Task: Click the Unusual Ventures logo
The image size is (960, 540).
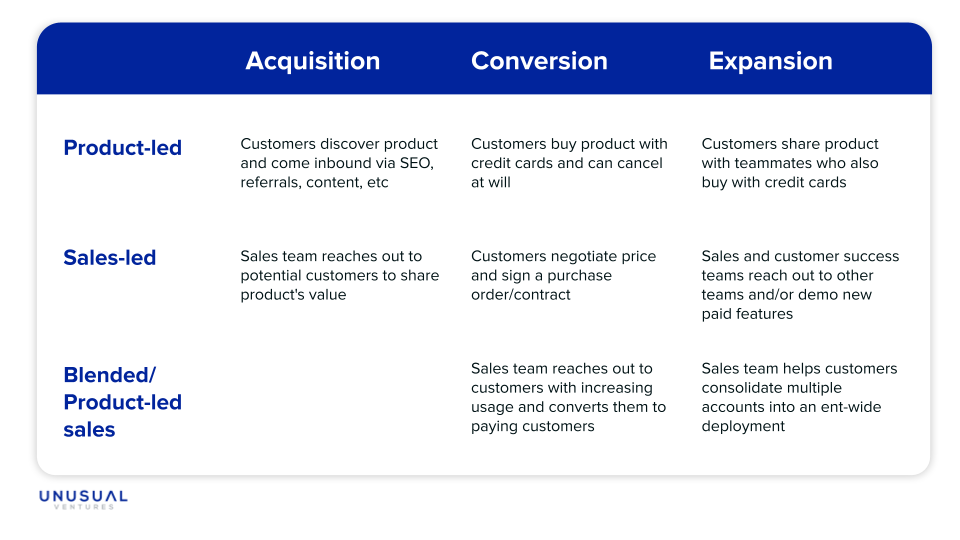Action: click(x=83, y=500)
